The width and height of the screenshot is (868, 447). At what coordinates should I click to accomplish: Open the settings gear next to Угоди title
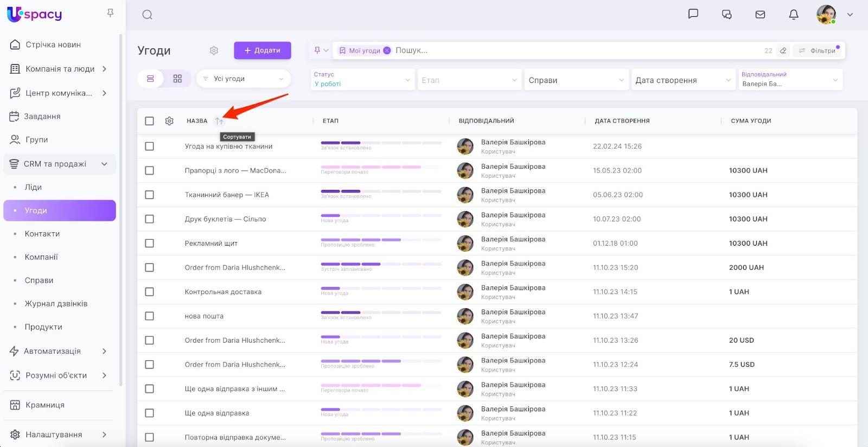(x=214, y=50)
